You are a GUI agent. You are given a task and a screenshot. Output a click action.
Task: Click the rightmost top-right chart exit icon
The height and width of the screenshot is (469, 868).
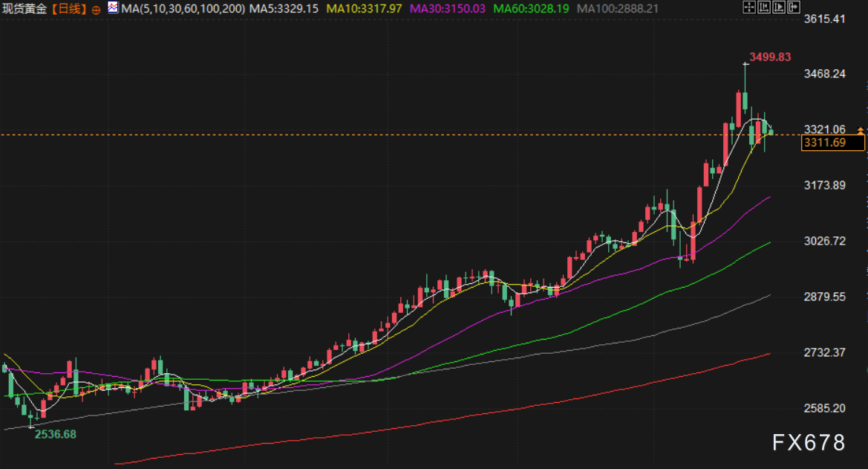click(794, 9)
